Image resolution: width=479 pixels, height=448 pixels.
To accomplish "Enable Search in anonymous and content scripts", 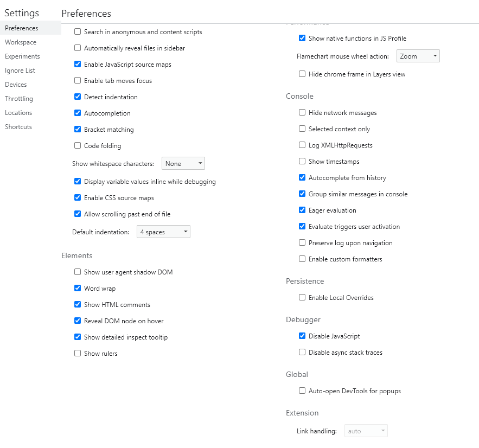I will (x=78, y=32).
